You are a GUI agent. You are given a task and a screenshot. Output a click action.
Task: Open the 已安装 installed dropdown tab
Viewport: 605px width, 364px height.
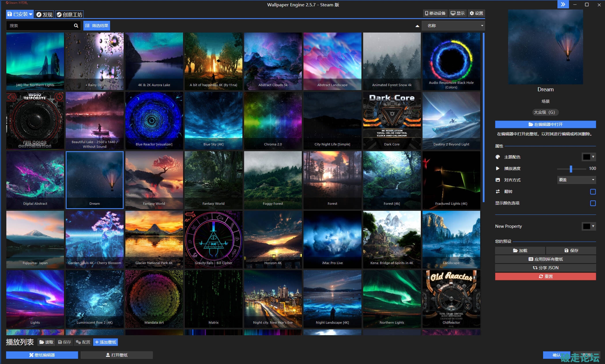click(x=20, y=14)
